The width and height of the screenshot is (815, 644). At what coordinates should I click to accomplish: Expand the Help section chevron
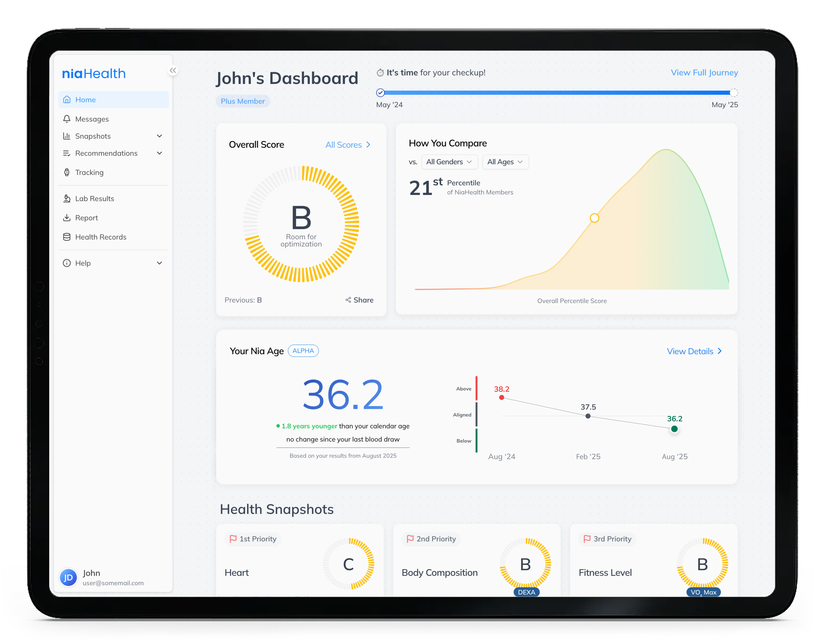tap(159, 263)
